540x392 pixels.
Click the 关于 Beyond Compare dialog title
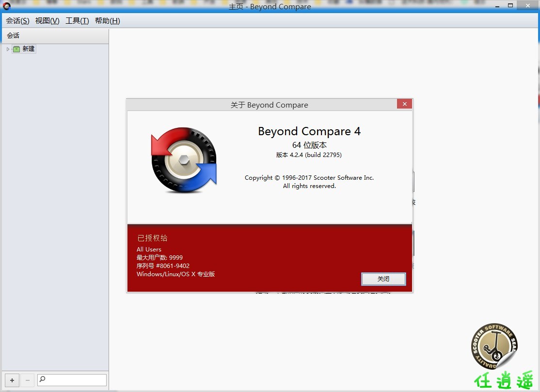(x=270, y=105)
